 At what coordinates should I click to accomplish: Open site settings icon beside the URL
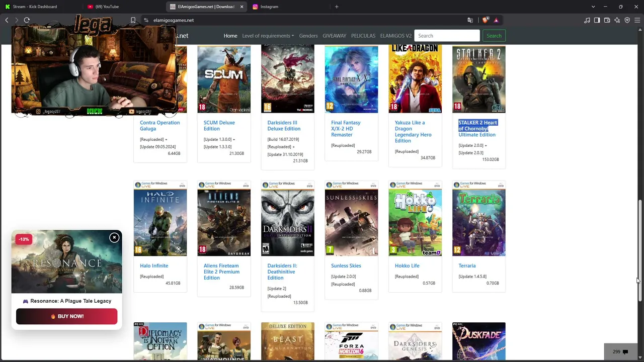coord(146,20)
